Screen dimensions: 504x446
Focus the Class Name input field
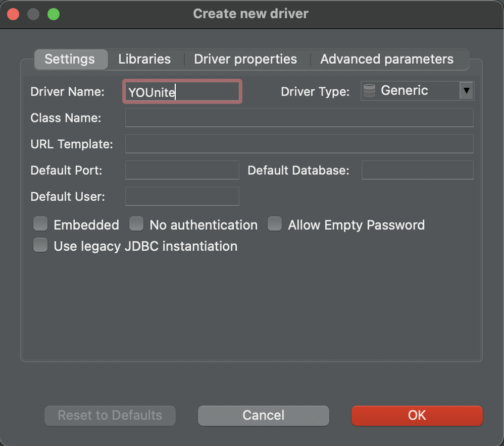(x=299, y=118)
